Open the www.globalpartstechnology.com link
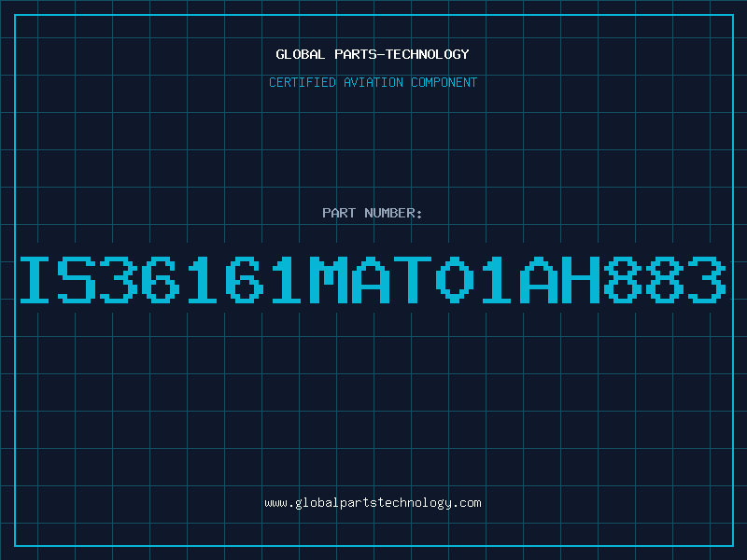This screenshot has height=560, width=747. click(x=373, y=503)
